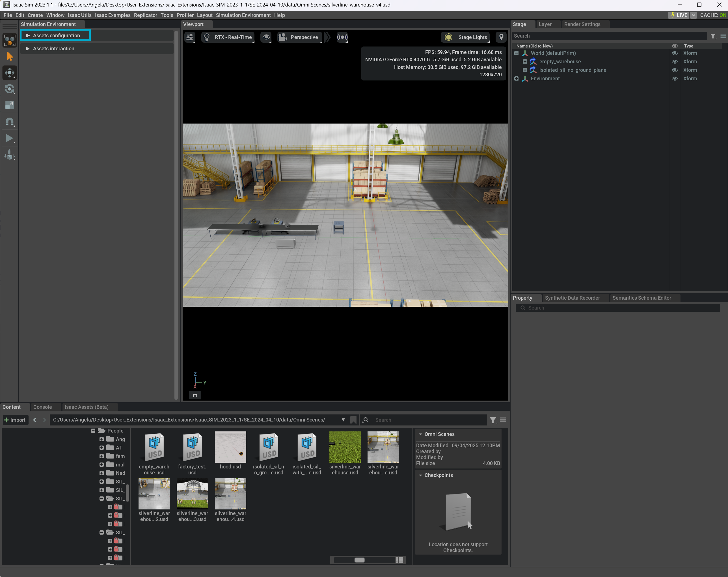Toggle the Snap magnet icon
The height and width of the screenshot is (577, 728).
9,122
